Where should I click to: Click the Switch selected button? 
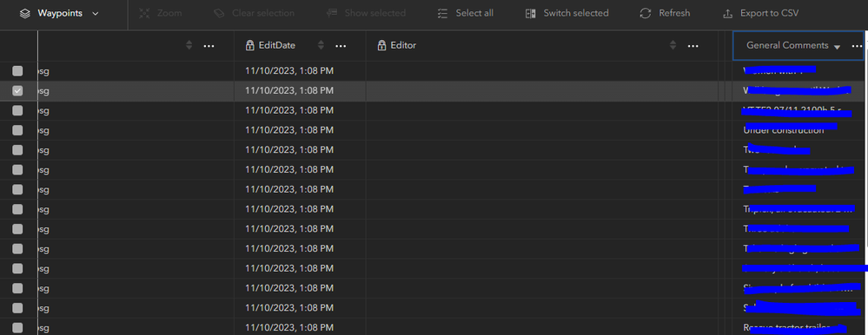[567, 13]
